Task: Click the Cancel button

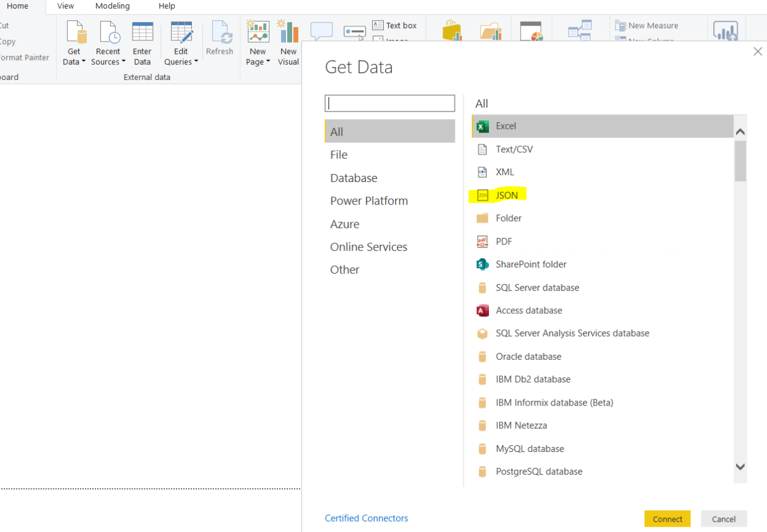Action: [724, 519]
